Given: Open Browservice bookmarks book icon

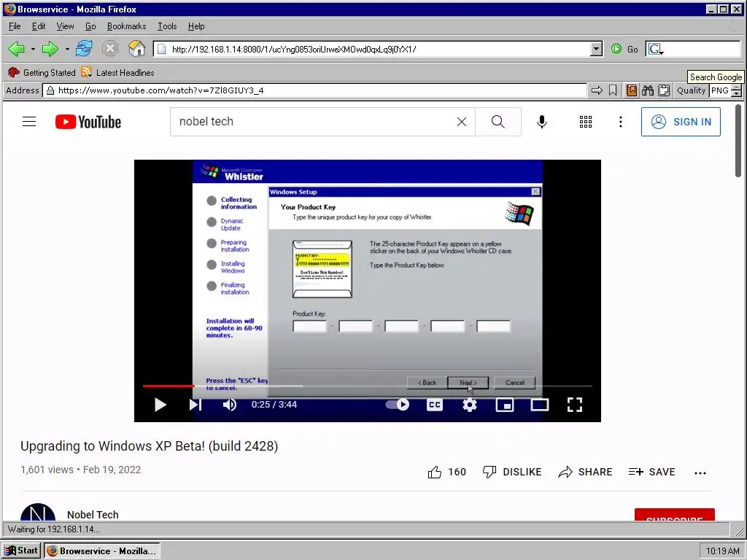Looking at the screenshot, I should (x=632, y=90).
